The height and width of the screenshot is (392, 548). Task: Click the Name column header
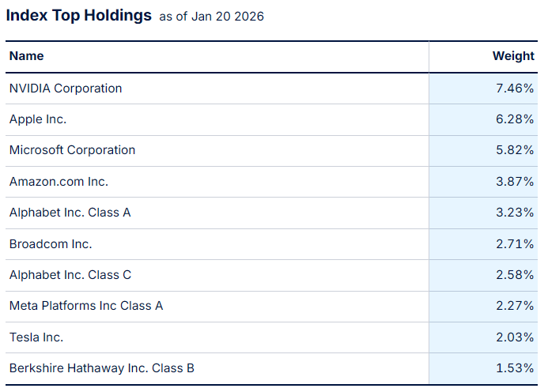point(27,56)
